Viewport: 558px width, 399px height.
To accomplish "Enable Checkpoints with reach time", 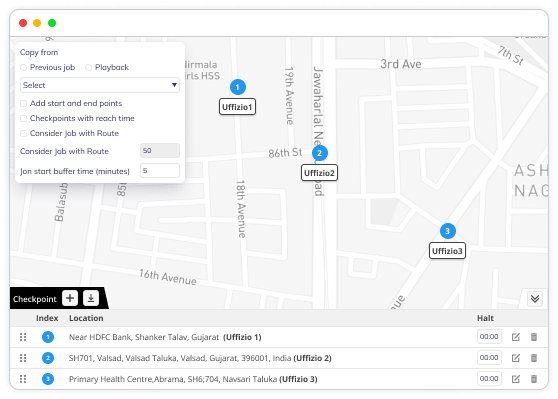I will (23, 119).
